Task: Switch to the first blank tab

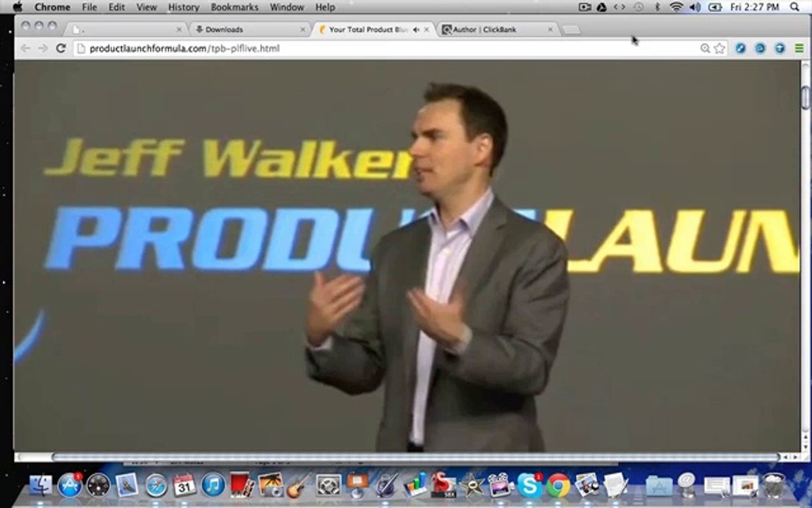Action: (126, 30)
